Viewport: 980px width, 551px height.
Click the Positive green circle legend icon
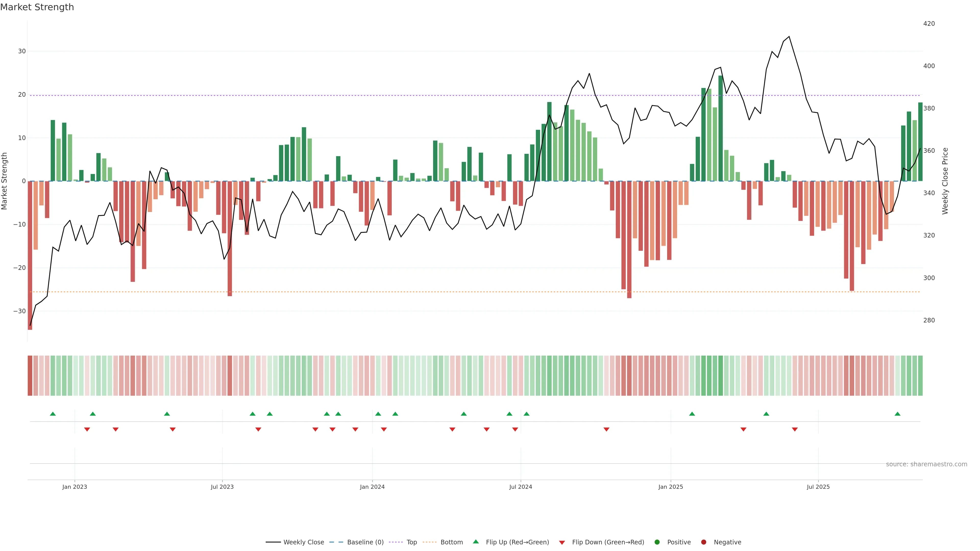pyautogui.click(x=657, y=542)
